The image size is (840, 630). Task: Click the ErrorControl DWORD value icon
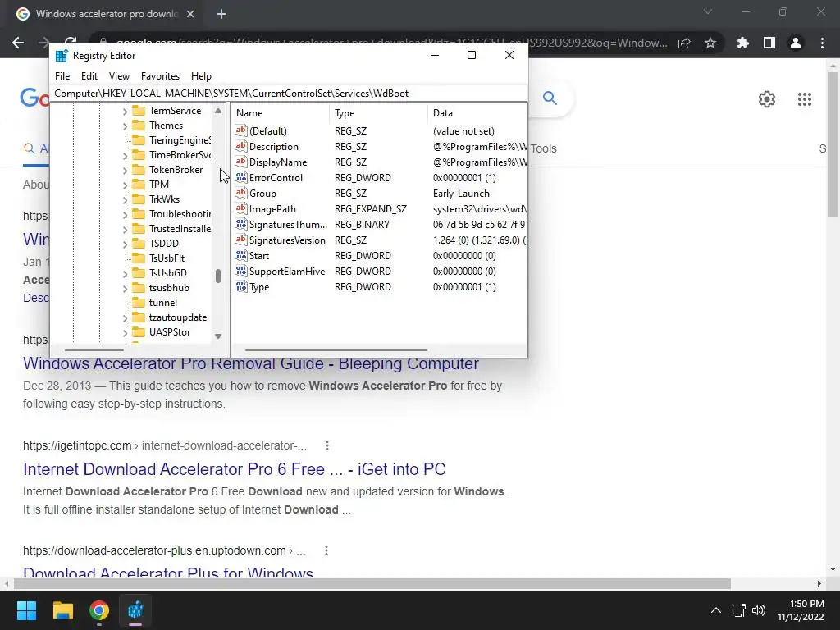tap(241, 177)
